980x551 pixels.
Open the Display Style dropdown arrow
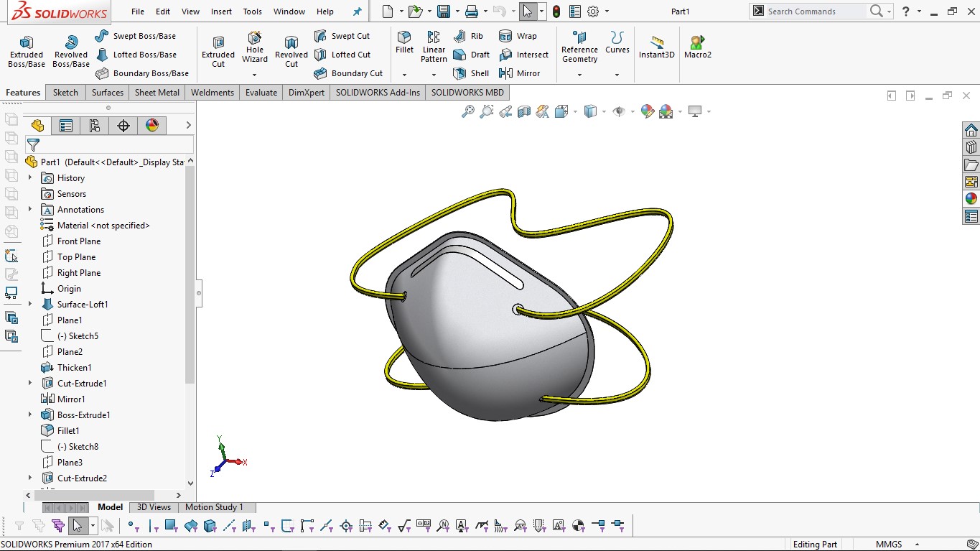(x=603, y=111)
